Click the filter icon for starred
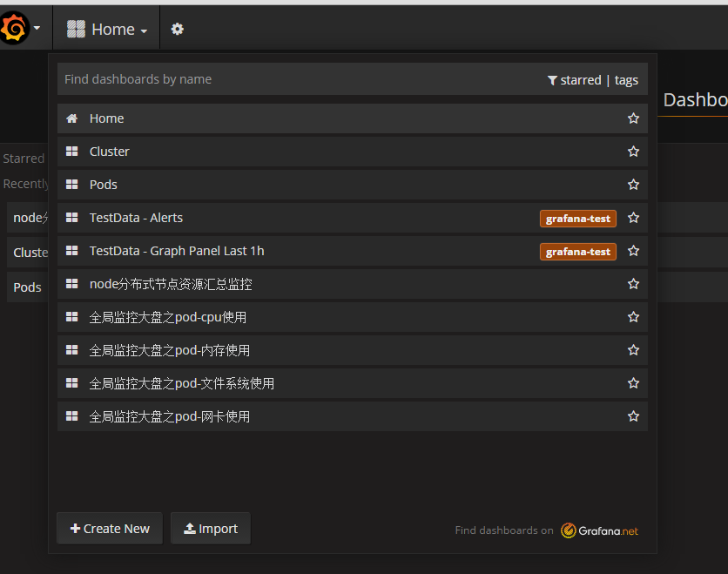The width and height of the screenshot is (728, 574). (552, 80)
